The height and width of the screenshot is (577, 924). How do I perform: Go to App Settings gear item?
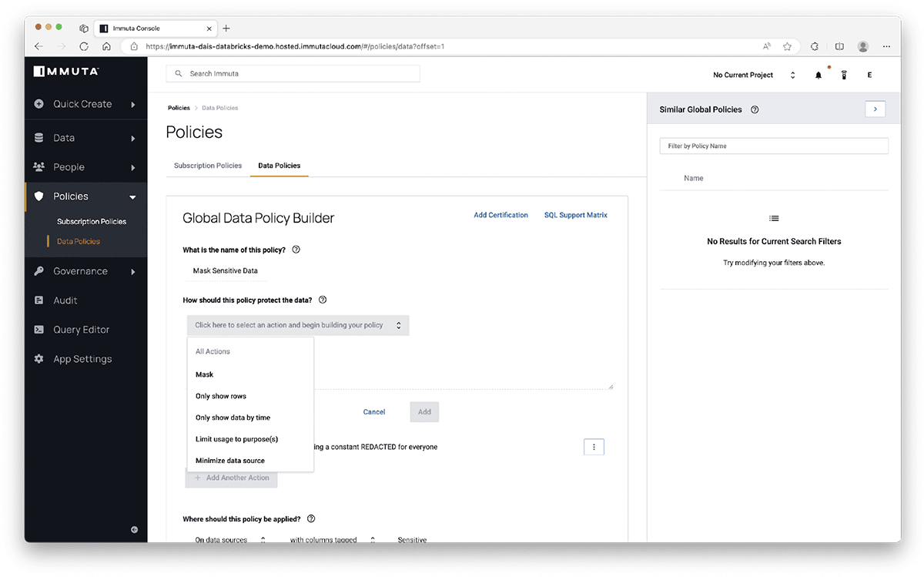tap(82, 359)
